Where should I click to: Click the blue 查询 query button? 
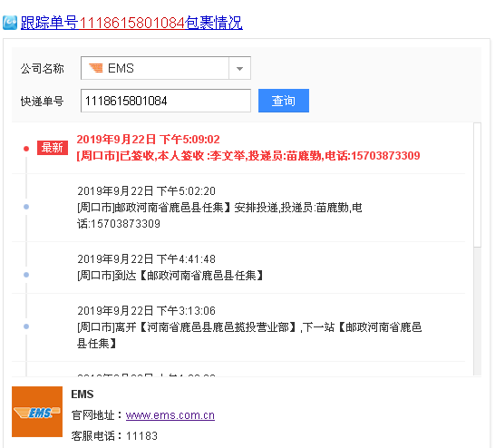tap(284, 101)
